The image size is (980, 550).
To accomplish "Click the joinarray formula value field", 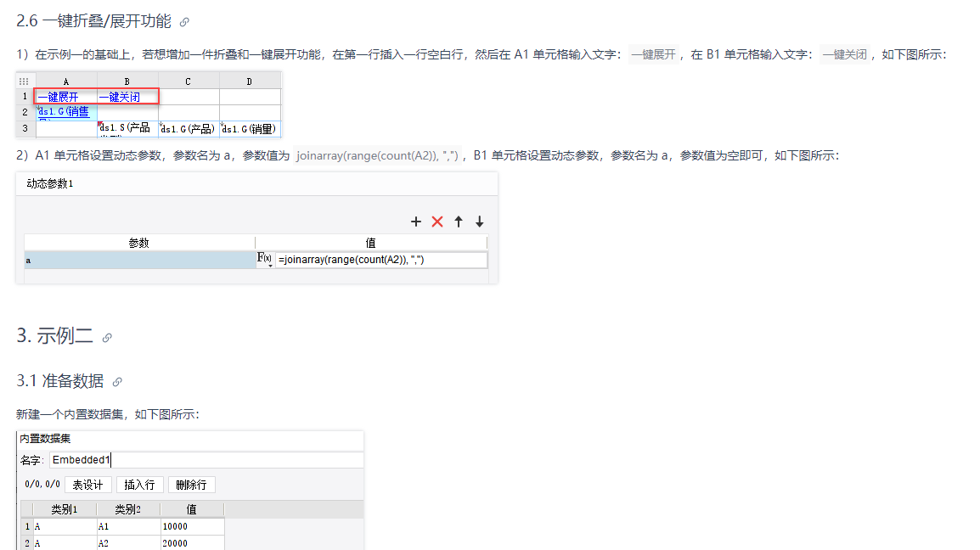I will [381, 260].
